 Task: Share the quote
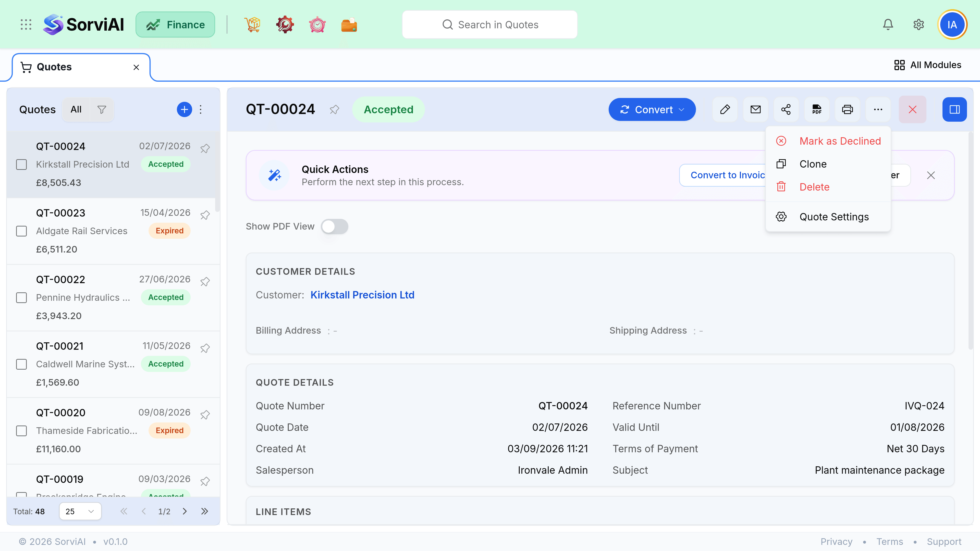tap(786, 109)
